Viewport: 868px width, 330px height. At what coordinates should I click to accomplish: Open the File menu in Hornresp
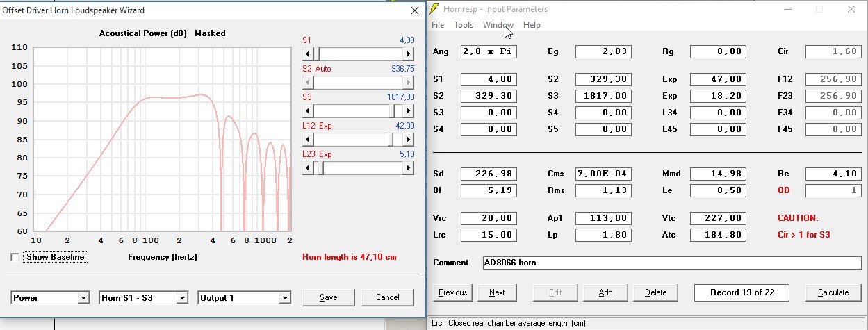[438, 25]
